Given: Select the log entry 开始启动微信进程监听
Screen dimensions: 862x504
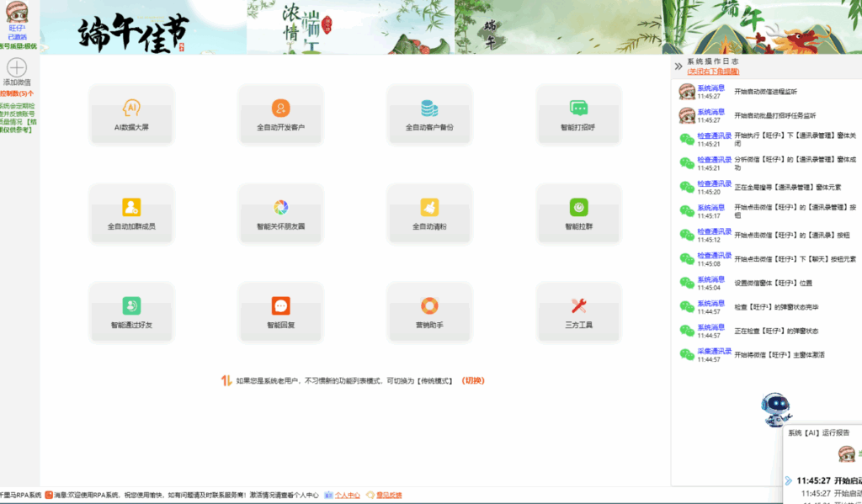Looking at the screenshot, I should point(766,92).
